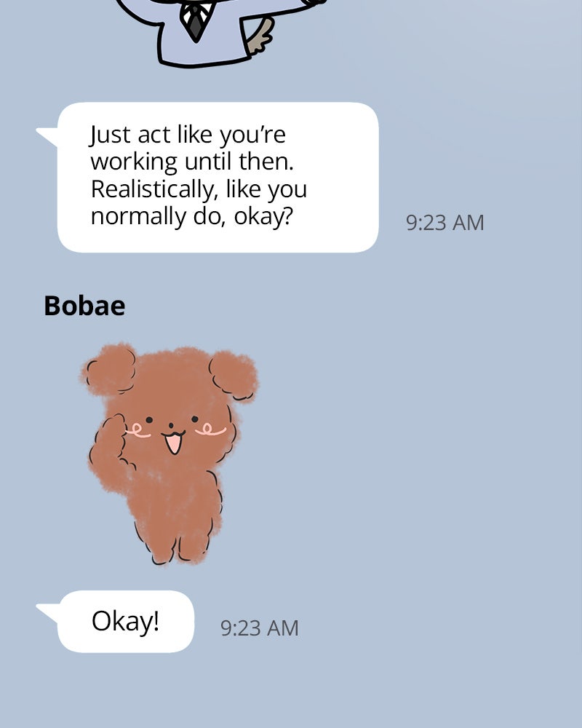Tap the words "normally do, okay?" in message
Screen dimensions: 582x728
click(191, 217)
